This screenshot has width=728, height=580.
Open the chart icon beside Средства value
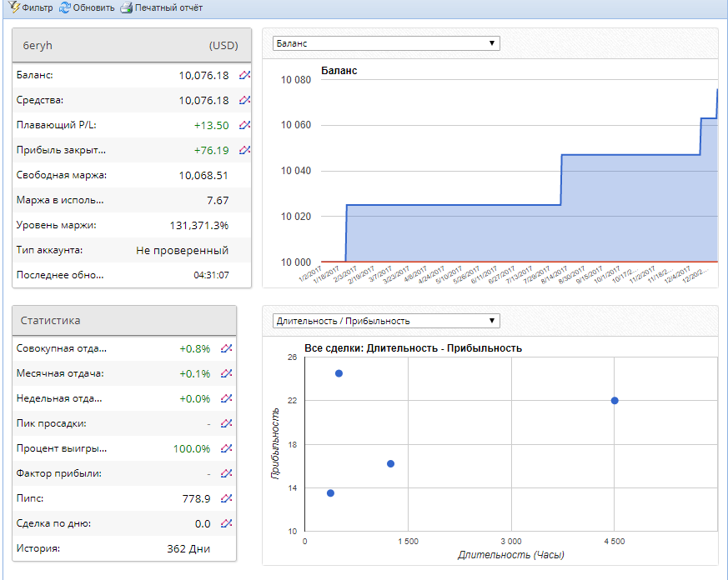click(x=244, y=100)
